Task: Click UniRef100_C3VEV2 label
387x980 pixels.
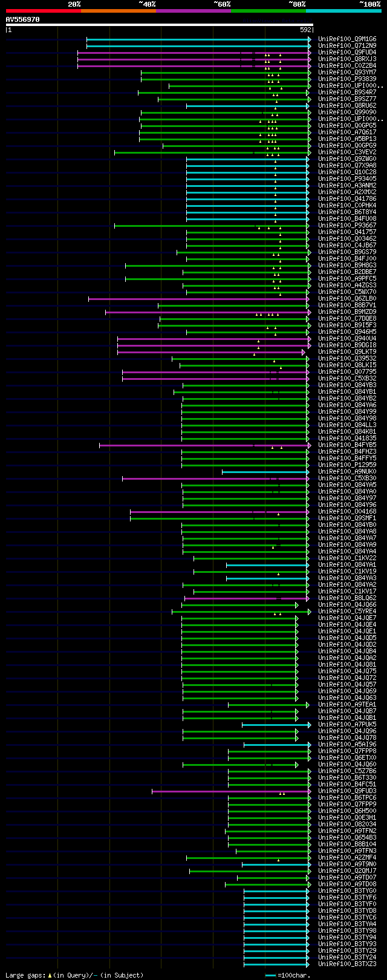Action: click(347, 152)
